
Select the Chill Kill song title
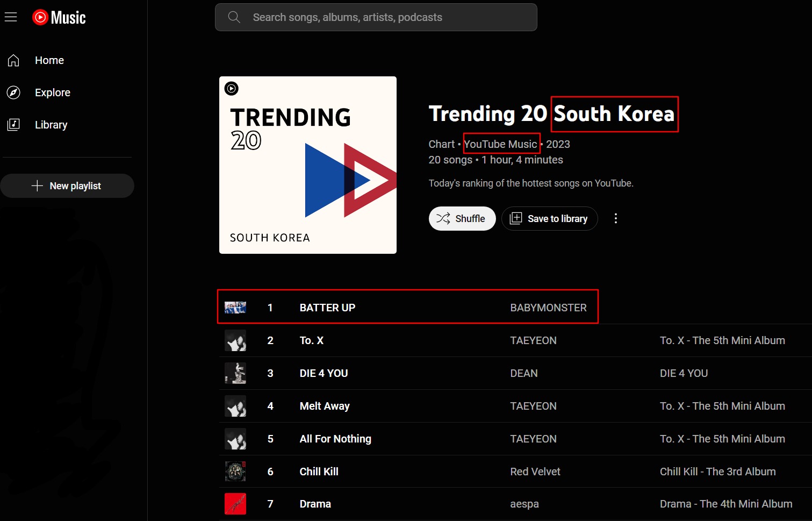pyautogui.click(x=319, y=472)
